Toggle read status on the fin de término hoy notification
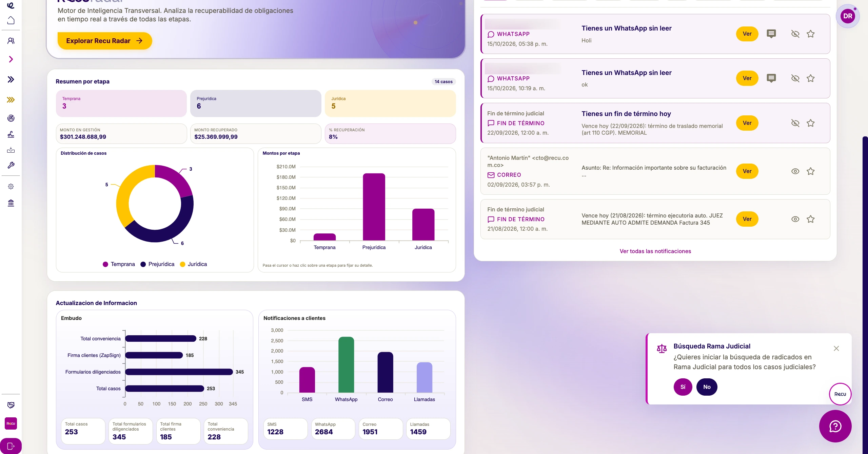 point(795,123)
